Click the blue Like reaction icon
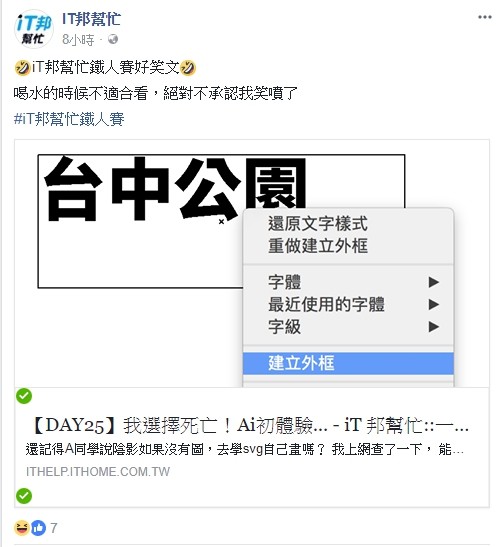Viewport: 499px width, 547px height. [38, 527]
